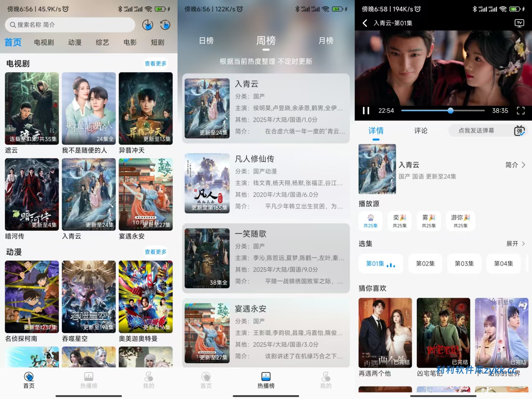This screenshot has width=532, height=399.
Task: Click 查看更多 next to 电视剧
Action: point(155,64)
